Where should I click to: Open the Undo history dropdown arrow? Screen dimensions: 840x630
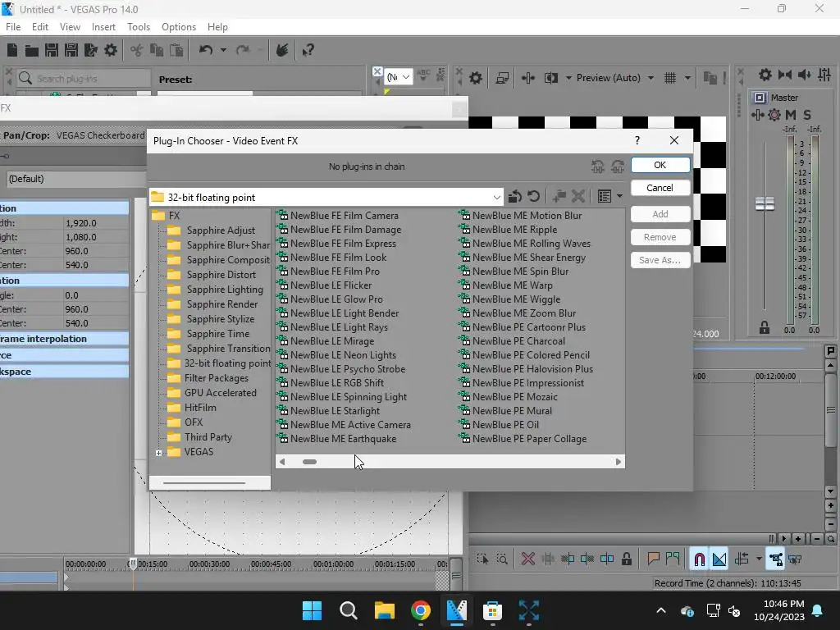[223, 50]
